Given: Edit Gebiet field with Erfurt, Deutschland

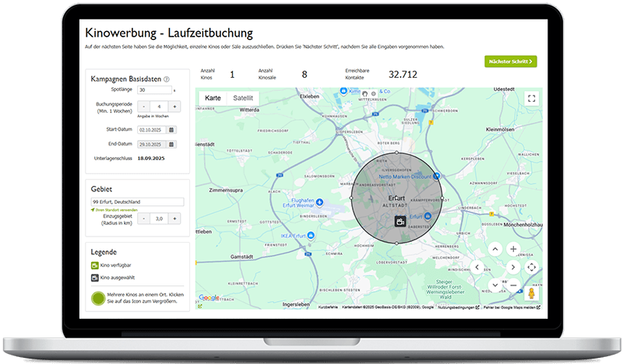Looking at the screenshot, I should pyautogui.click(x=138, y=201).
